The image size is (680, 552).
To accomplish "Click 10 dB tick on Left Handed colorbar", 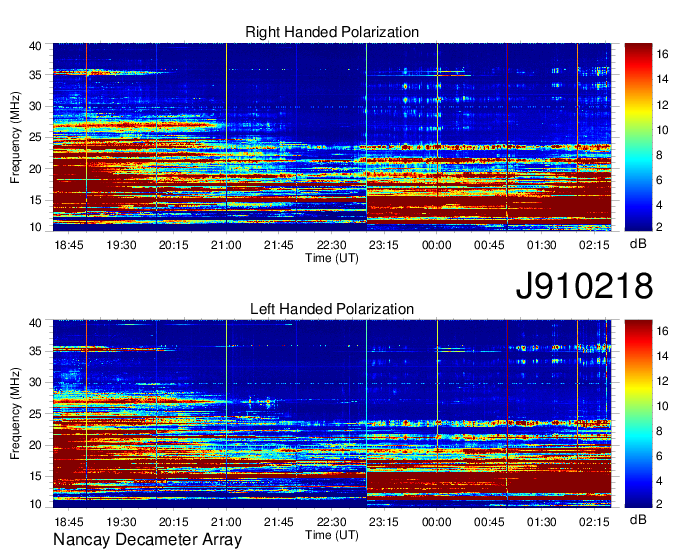I will (662, 406).
